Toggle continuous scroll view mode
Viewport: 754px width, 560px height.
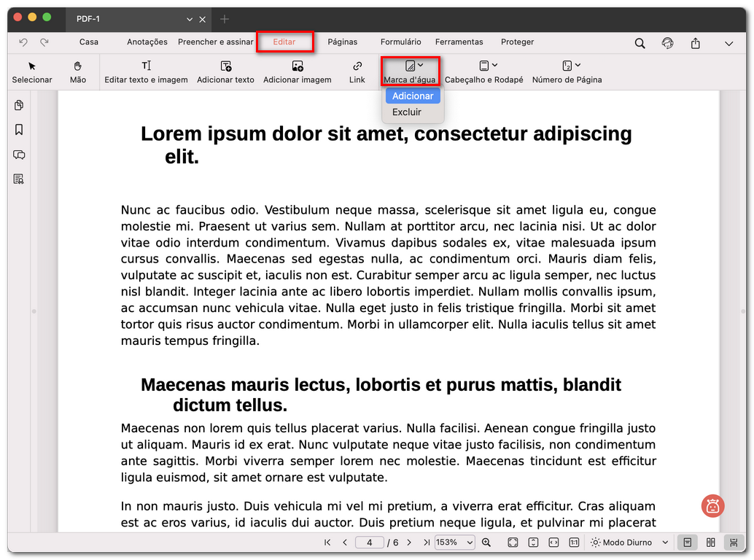click(734, 542)
